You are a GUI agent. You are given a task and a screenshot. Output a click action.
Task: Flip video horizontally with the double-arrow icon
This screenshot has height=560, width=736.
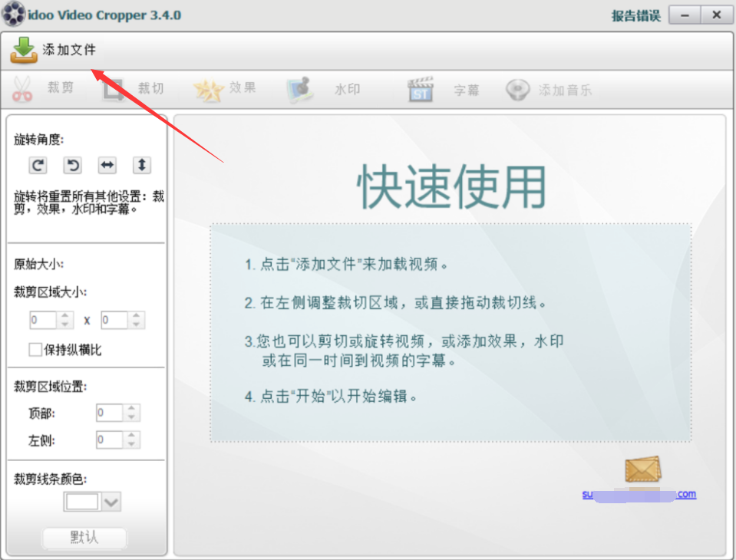click(x=107, y=165)
